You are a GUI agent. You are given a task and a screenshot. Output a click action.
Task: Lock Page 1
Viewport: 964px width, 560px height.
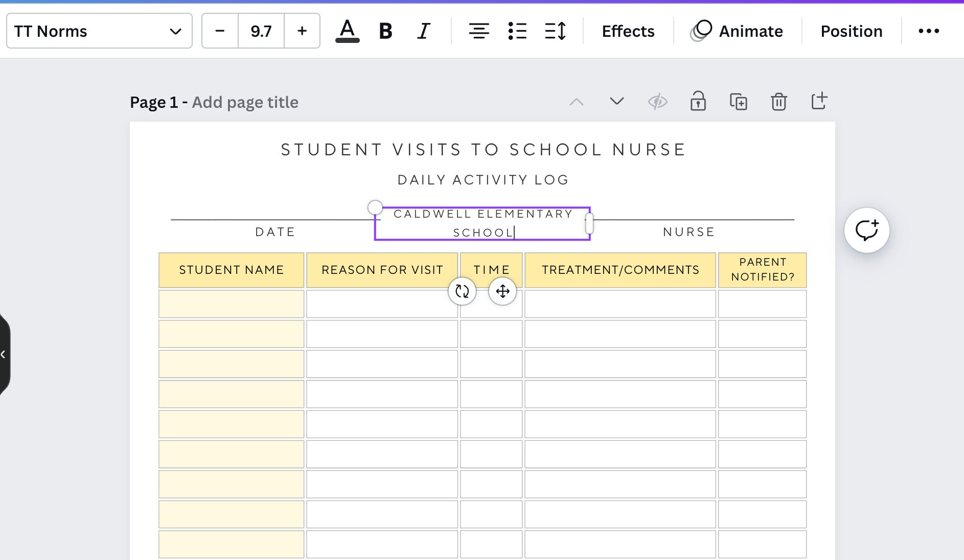698,102
